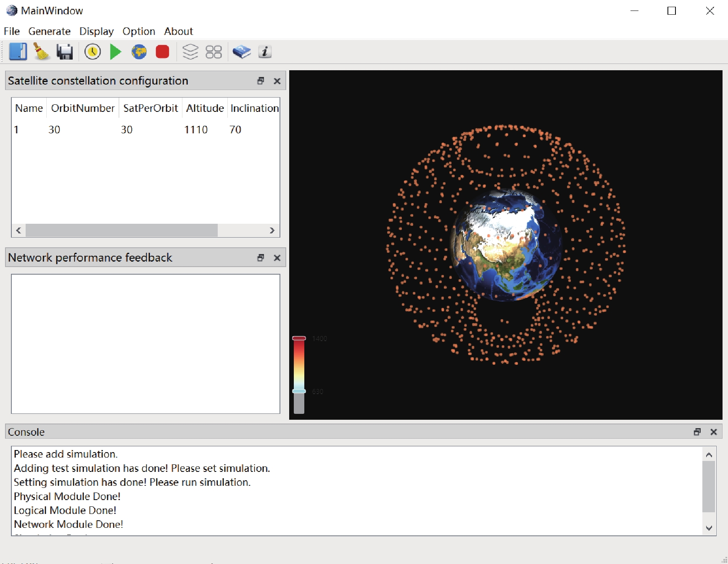Click the italic i info icon
The image size is (728, 564).
pos(265,52)
